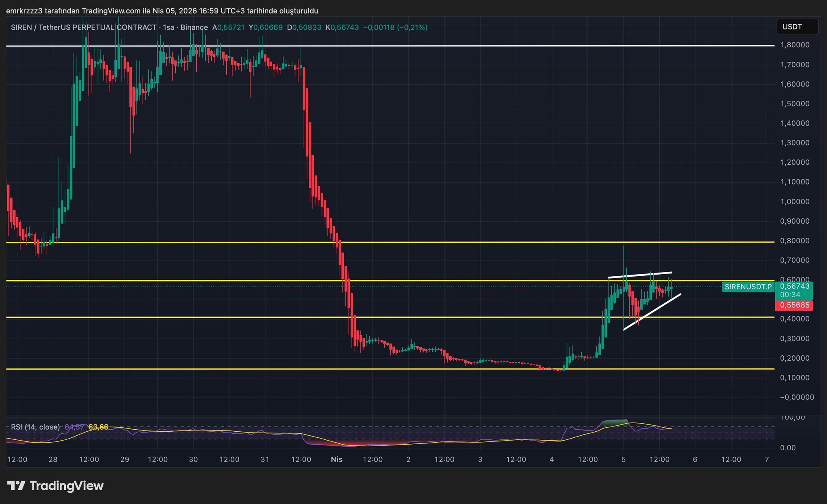
Task: Click the '31' date label on time axis
Action: pyautogui.click(x=265, y=460)
